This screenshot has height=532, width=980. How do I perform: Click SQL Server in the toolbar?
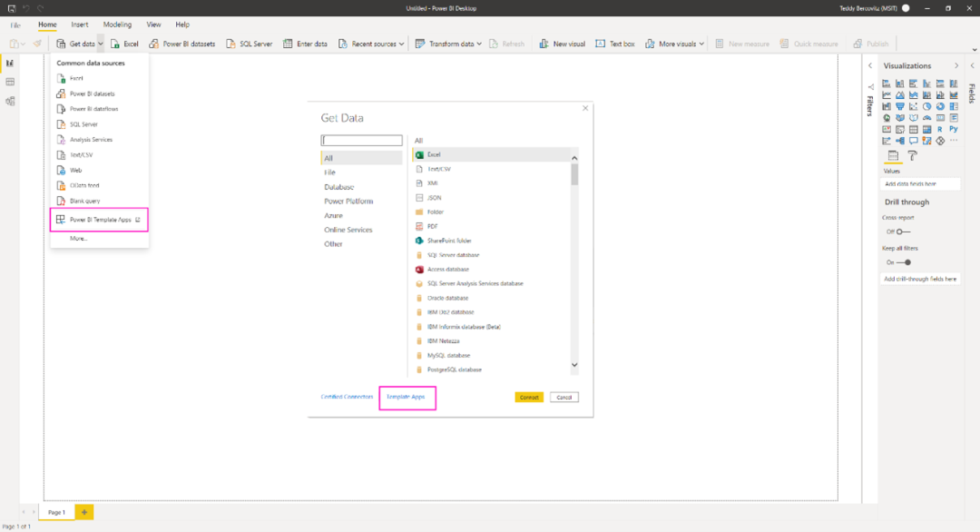(x=249, y=44)
